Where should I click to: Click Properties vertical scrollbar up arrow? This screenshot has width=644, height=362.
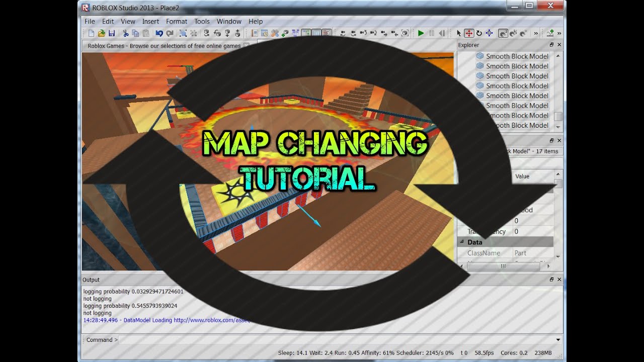tap(558, 174)
